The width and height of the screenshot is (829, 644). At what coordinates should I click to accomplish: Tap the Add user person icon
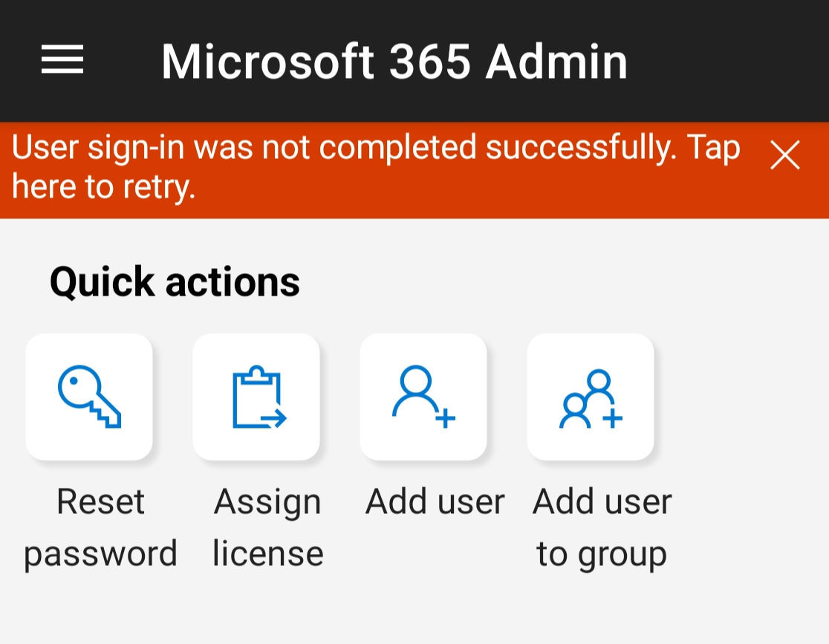(423, 397)
